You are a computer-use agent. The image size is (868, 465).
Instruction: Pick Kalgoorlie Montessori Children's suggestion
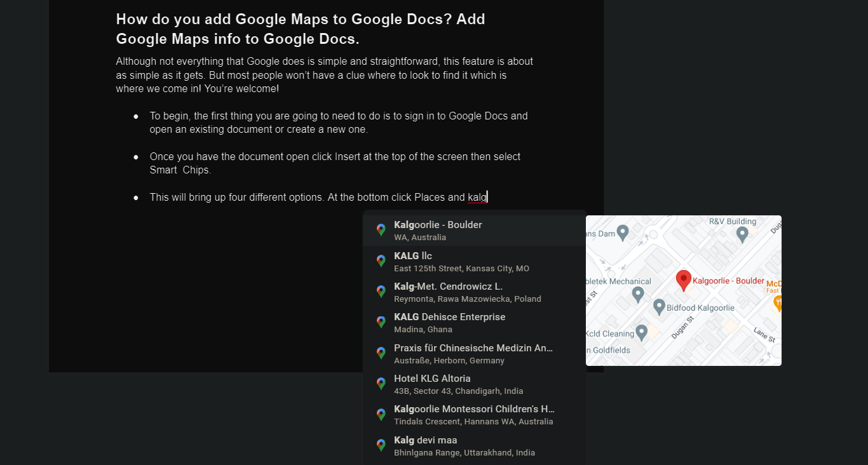click(x=474, y=415)
